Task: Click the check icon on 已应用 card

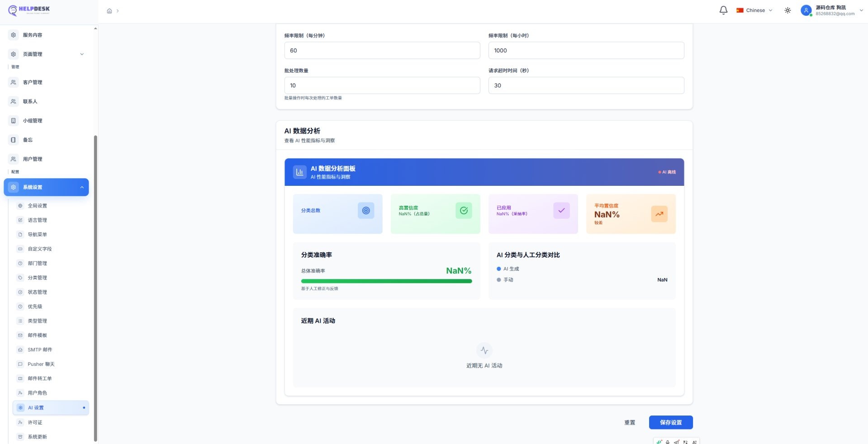Action: [x=561, y=211]
